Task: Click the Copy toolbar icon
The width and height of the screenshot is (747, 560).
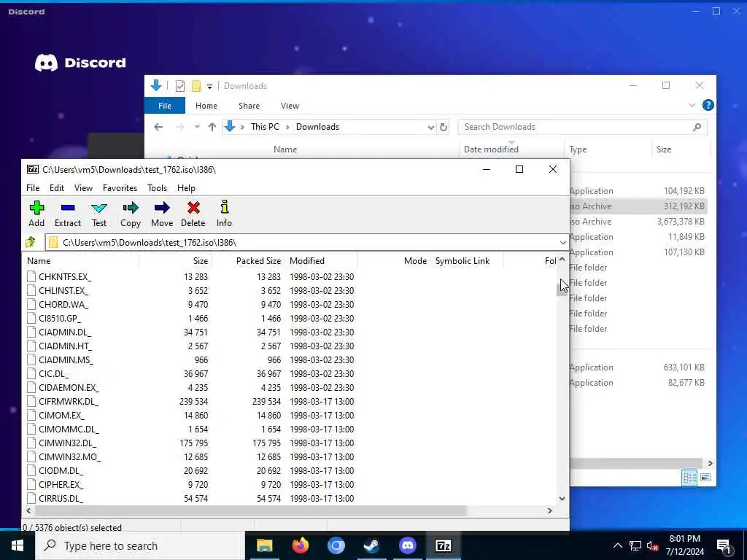Action: pos(130,214)
